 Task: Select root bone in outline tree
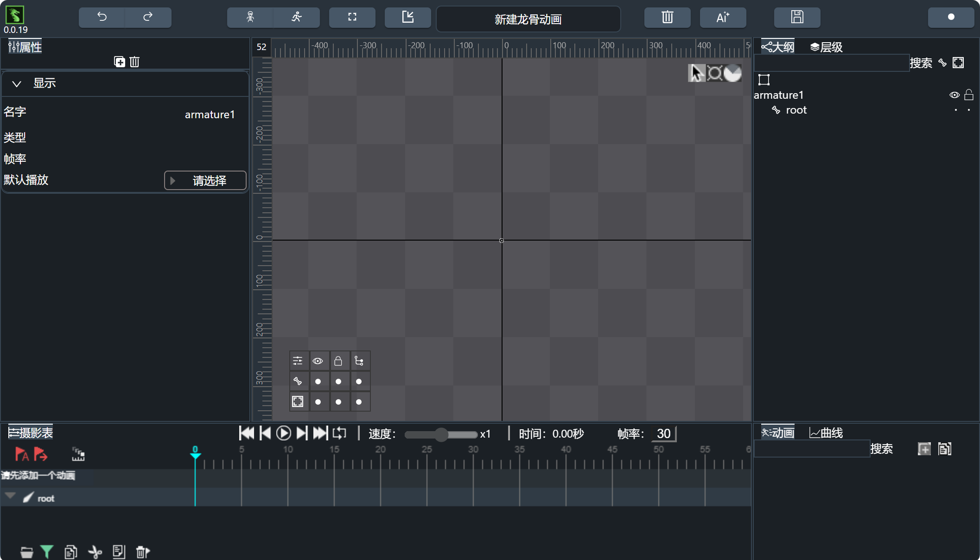coord(796,110)
